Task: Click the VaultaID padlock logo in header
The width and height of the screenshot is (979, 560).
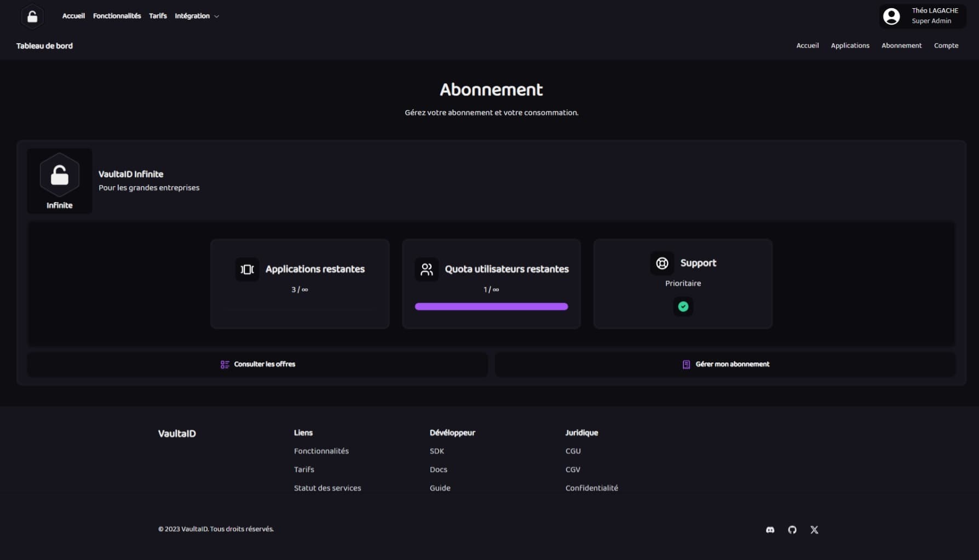Action: click(x=32, y=16)
